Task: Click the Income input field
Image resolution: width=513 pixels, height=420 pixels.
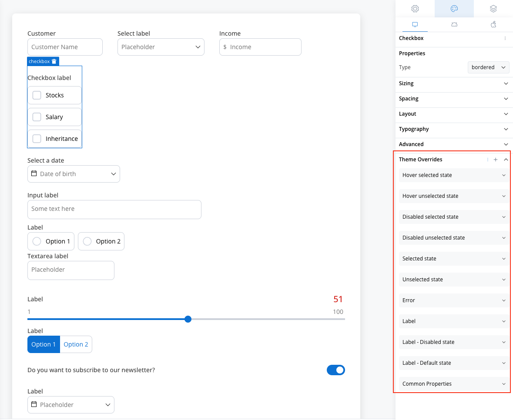Action: 261,47
